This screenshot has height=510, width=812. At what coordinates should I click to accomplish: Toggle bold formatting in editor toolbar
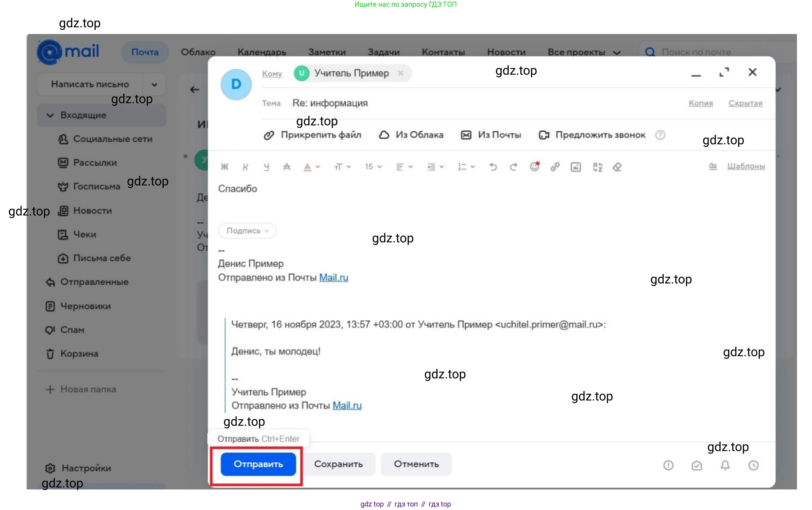224,167
